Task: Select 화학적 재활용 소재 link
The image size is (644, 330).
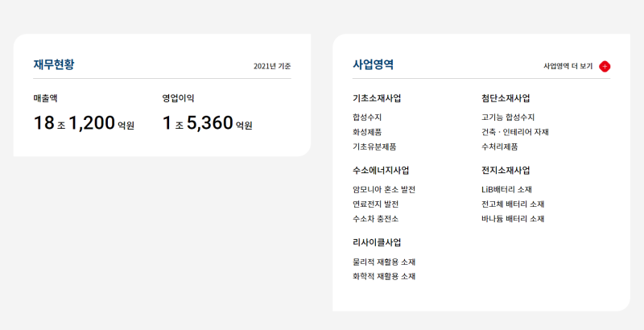Action: [x=384, y=276]
